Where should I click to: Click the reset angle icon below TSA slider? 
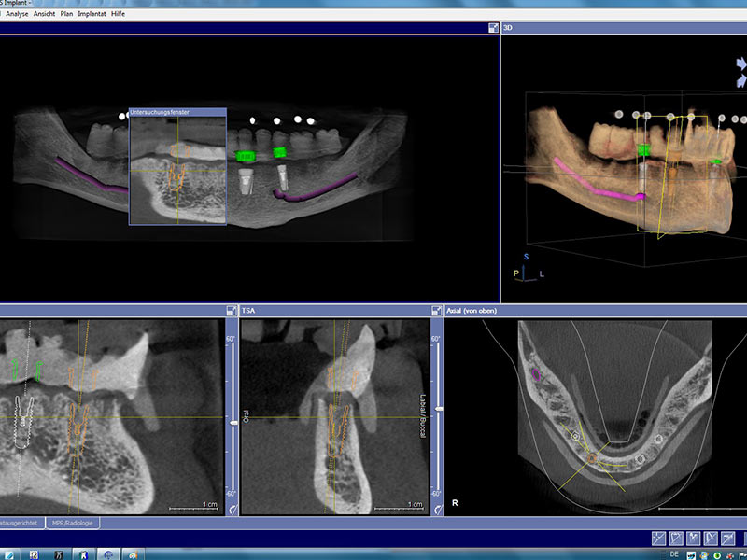436,510
